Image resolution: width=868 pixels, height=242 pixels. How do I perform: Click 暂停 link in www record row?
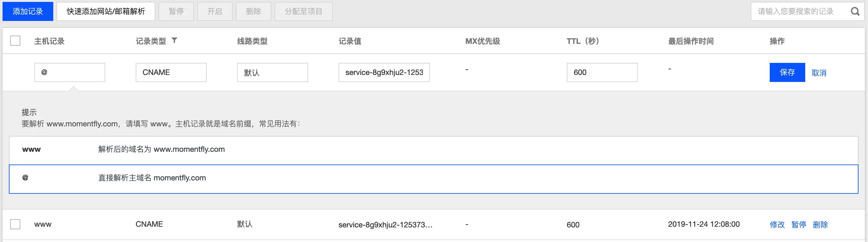(x=799, y=225)
